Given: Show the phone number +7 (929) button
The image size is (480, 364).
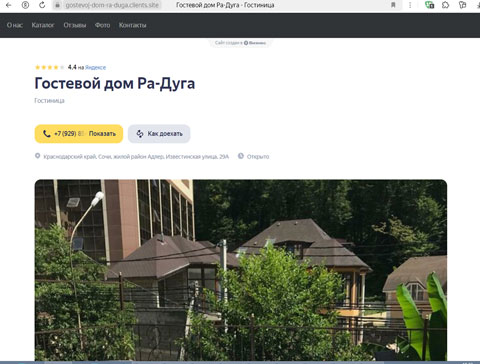Looking at the screenshot, I should [x=79, y=134].
